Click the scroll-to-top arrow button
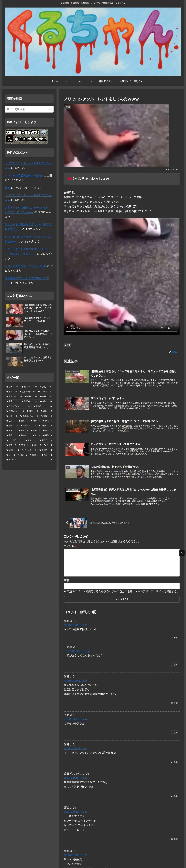Image resolution: width=186 pixels, height=868 pixels. pyautogui.click(x=182, y=553)
